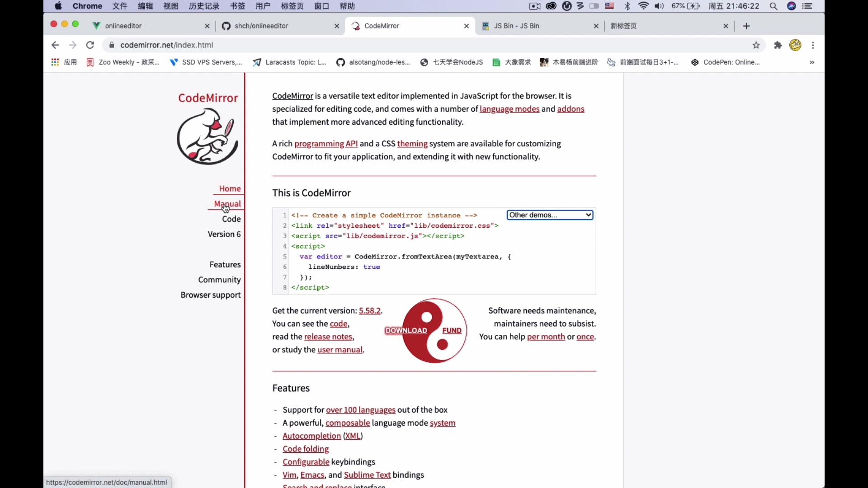Close the shch/onlineeditor tab
Screen dimensions: 868x488
(337, 26)
